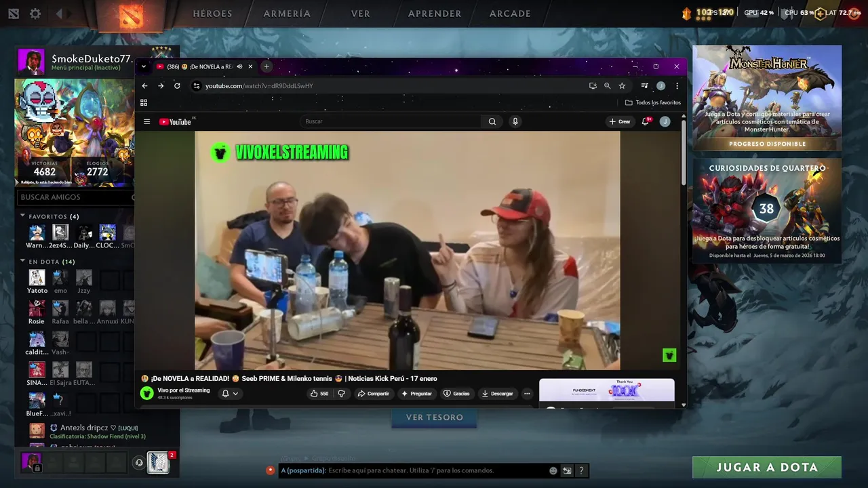Click Ver Tesoro button
Viewport: 868px width, 488px height.
coord(434,418)
